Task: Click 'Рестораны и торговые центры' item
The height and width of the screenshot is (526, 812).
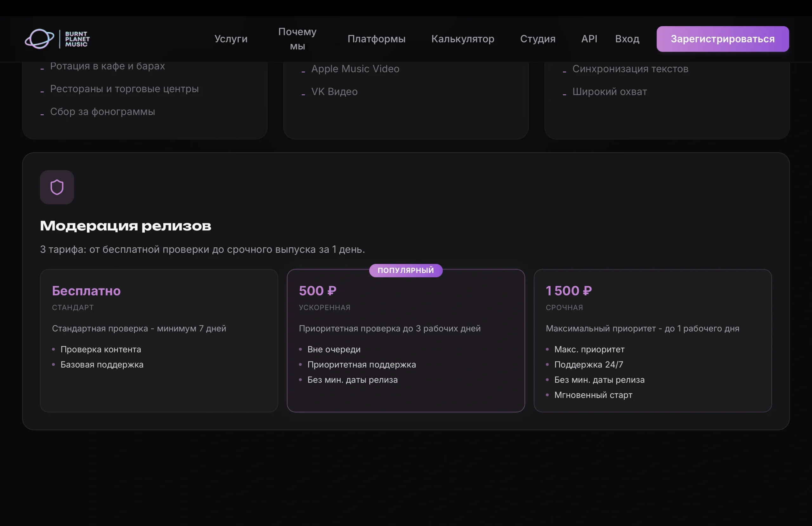Action: pos(124,89)
